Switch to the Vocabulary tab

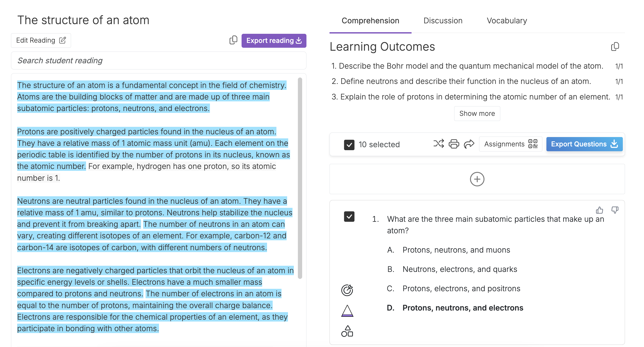(507, 21)
